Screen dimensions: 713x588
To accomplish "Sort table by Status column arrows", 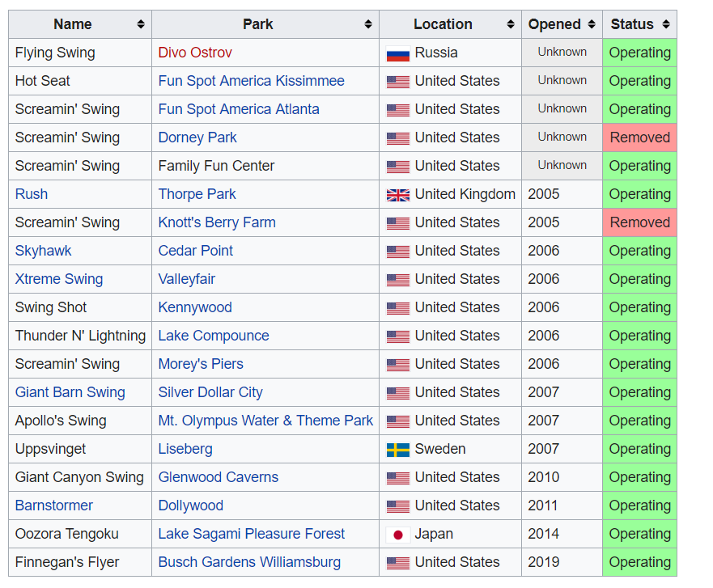I will pos(666,24).
